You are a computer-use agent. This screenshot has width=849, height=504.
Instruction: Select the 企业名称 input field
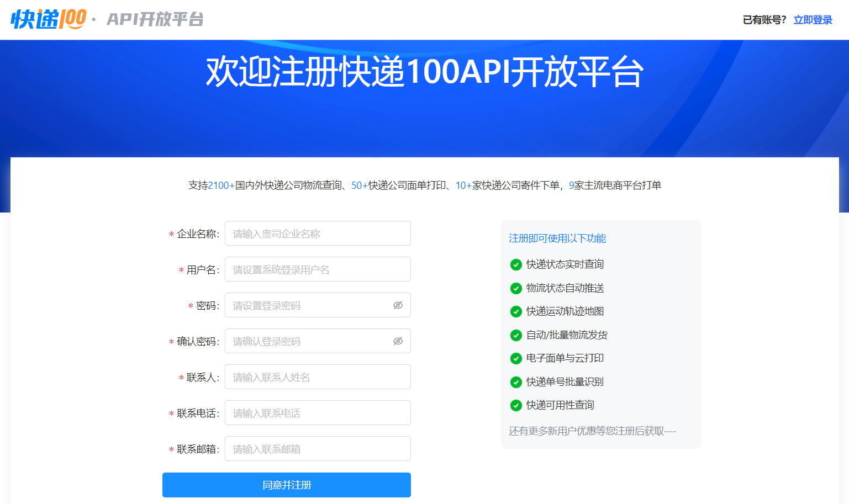(x=318, y=233)
